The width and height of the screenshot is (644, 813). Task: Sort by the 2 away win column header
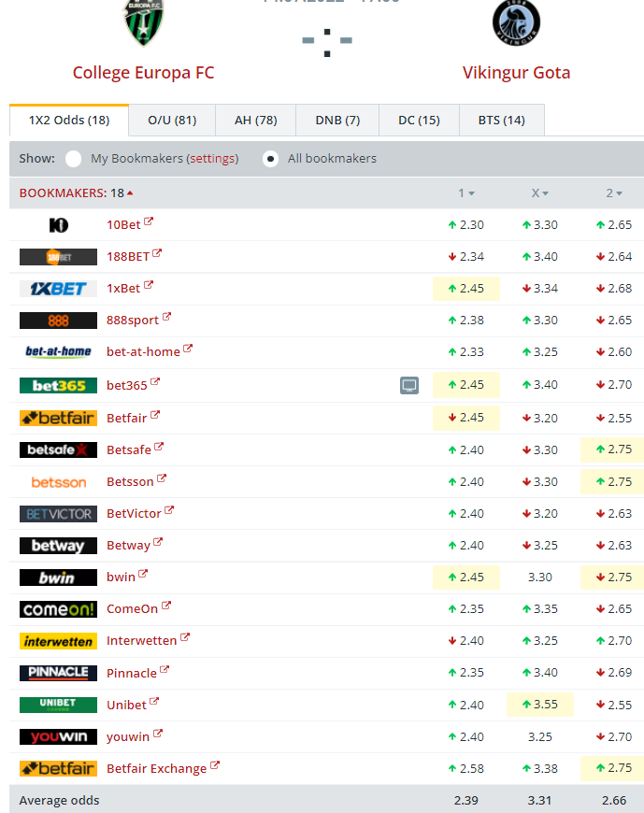click(614, 193)
